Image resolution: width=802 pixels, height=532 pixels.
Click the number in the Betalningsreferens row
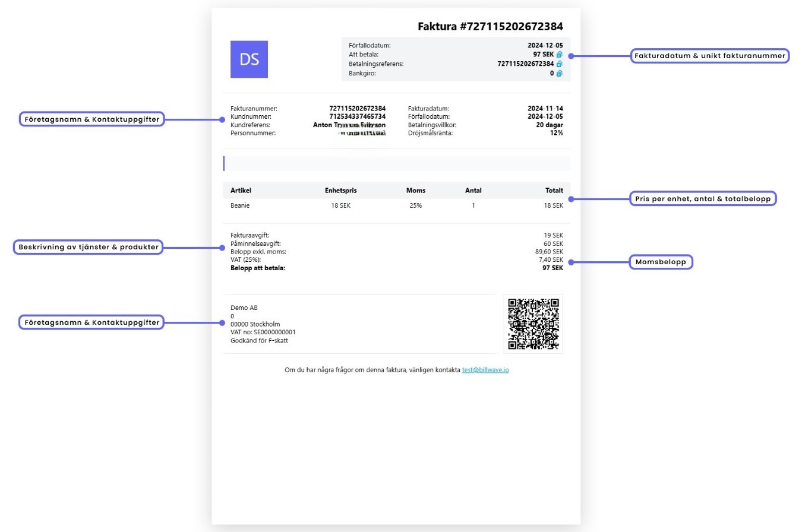pyautogui.click(x=525, y=64)
